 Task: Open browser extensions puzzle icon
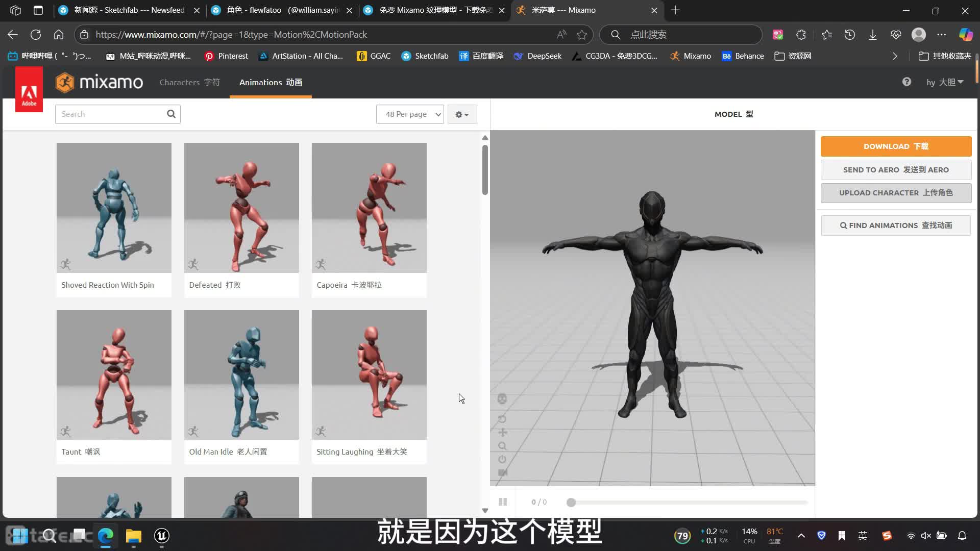pos(801,35)
